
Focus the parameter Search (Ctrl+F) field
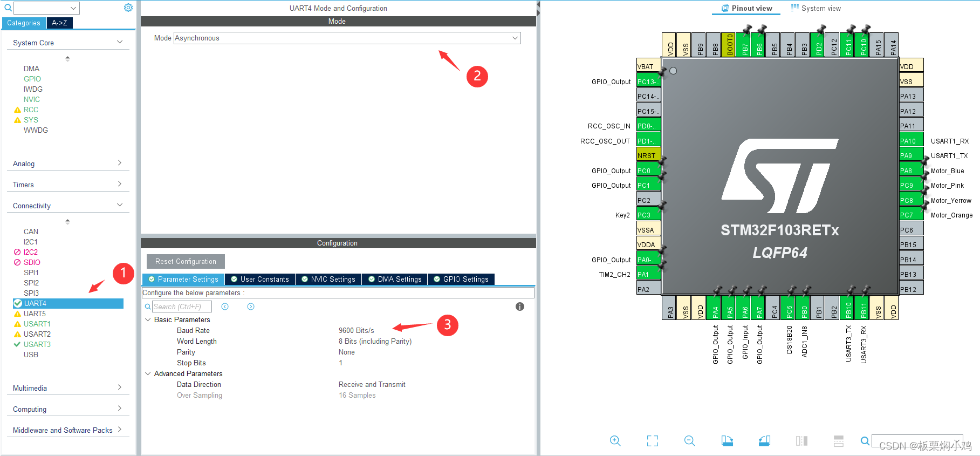coord(182,307)
